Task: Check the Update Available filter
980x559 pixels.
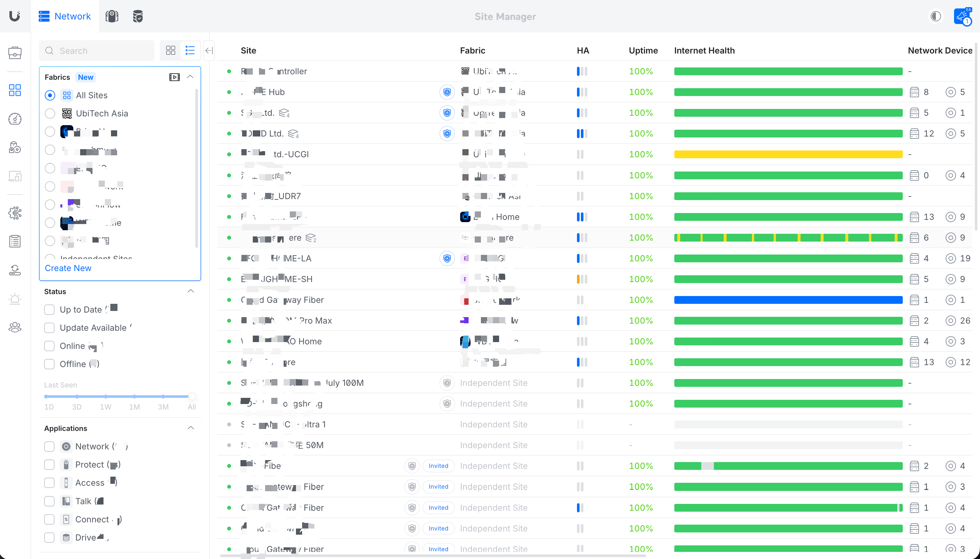Action: (49, 327)
